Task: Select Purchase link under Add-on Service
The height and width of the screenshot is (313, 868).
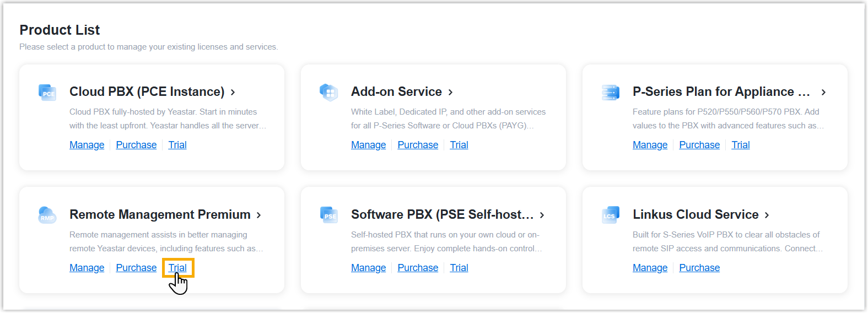Action: (x=418, y=145)
